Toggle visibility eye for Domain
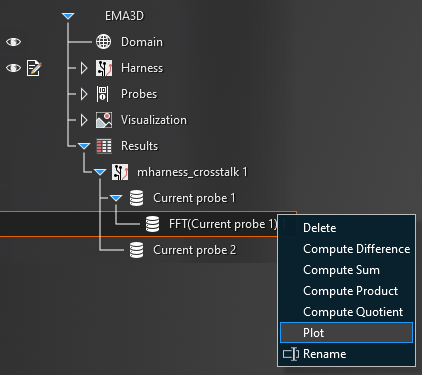The width and height of the screenshot is (422, 375). pos(13,42)
